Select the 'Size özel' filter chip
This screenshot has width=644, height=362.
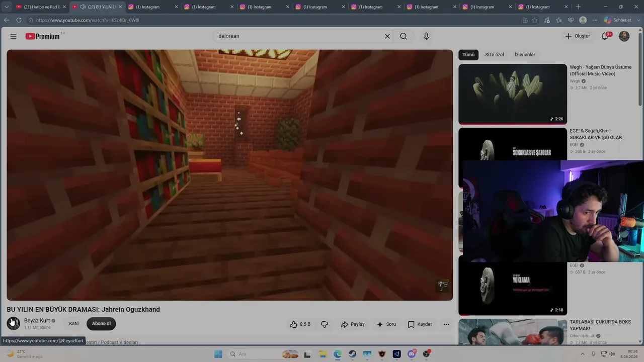494,55
